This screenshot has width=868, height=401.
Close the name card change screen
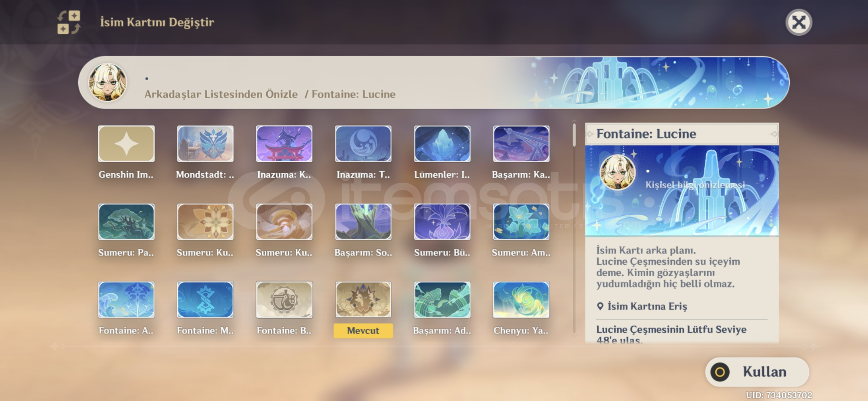[x=799, y=22]
